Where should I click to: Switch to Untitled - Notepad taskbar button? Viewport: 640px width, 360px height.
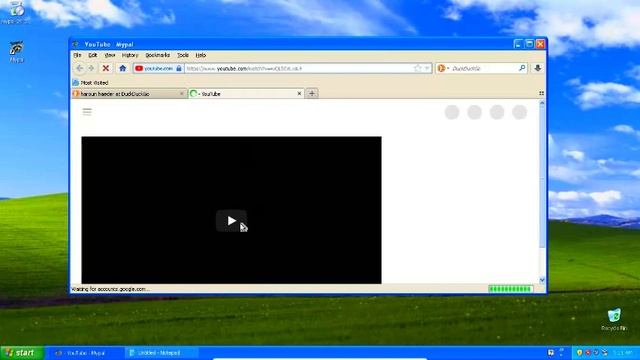click(161, 353)
